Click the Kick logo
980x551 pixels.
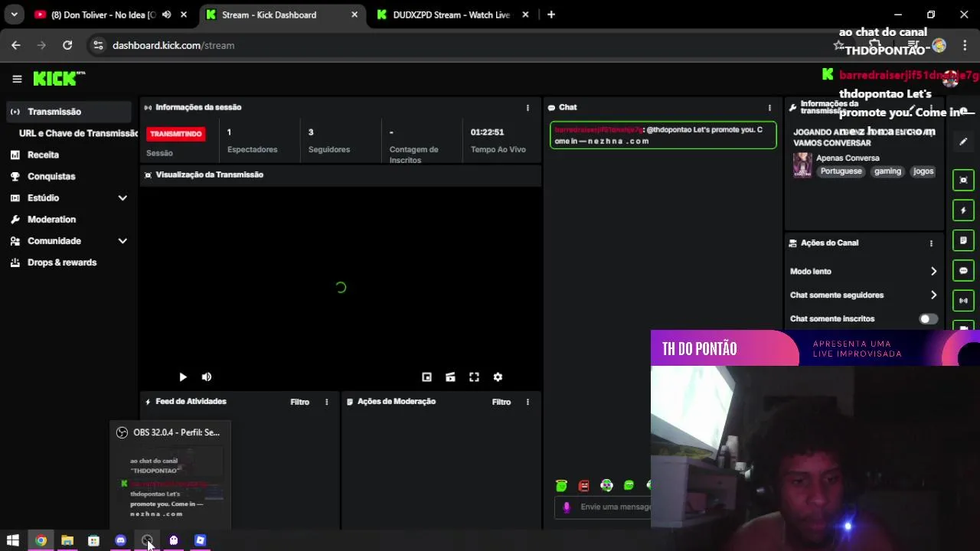[59, 78]
